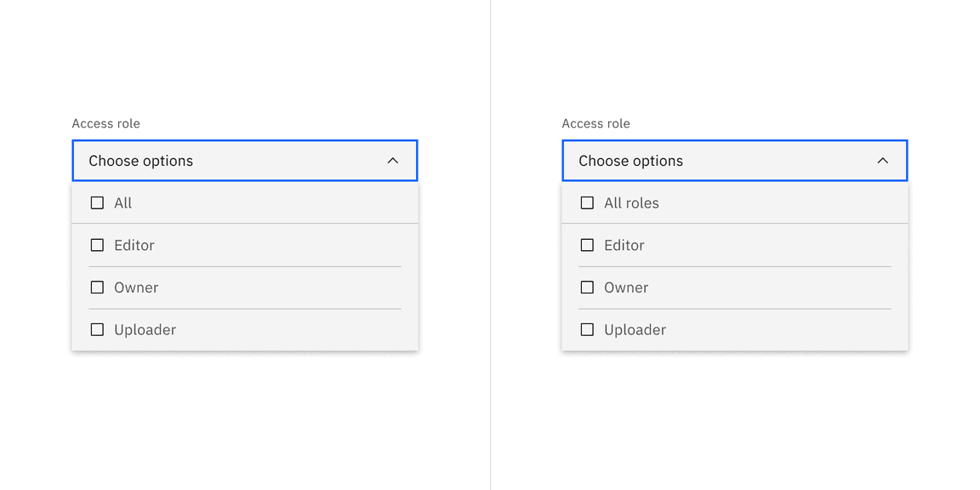This screenshot has width=980, height=490.
Task: Pick the Owner label in the right dropdown list
Action: pos(626,288)
